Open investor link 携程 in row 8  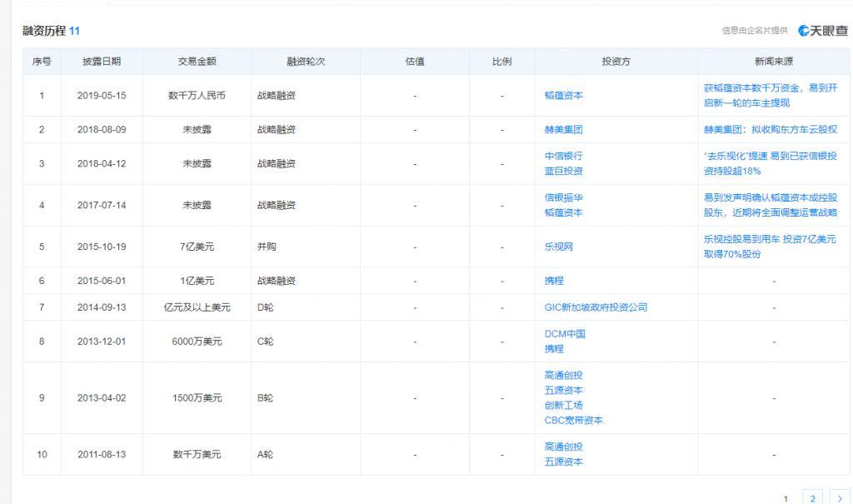coord(554,349)
